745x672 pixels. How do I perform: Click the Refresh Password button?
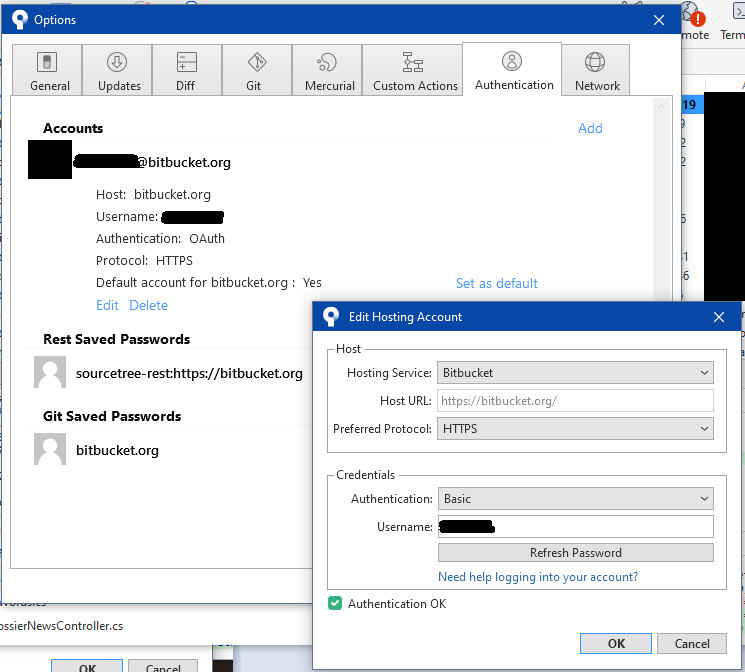tap(576, 553)
